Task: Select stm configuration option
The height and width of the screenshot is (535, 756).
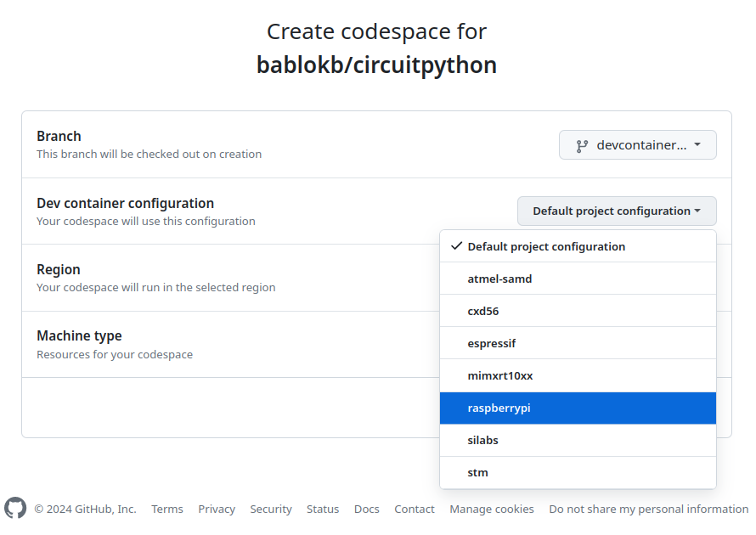Action: tap(478, 472)
